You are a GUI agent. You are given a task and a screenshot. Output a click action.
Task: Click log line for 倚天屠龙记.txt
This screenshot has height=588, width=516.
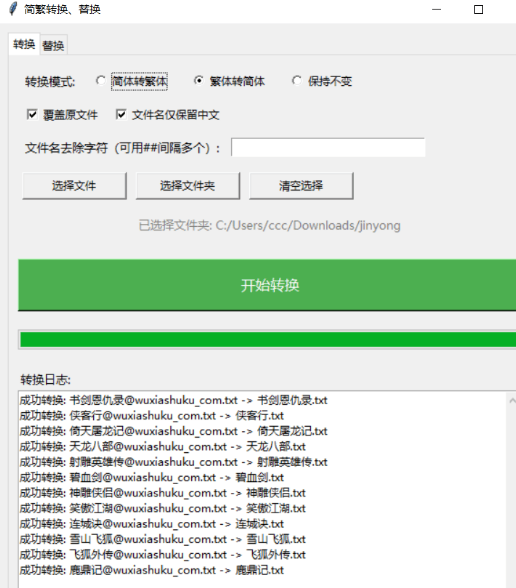click(174, 431)
